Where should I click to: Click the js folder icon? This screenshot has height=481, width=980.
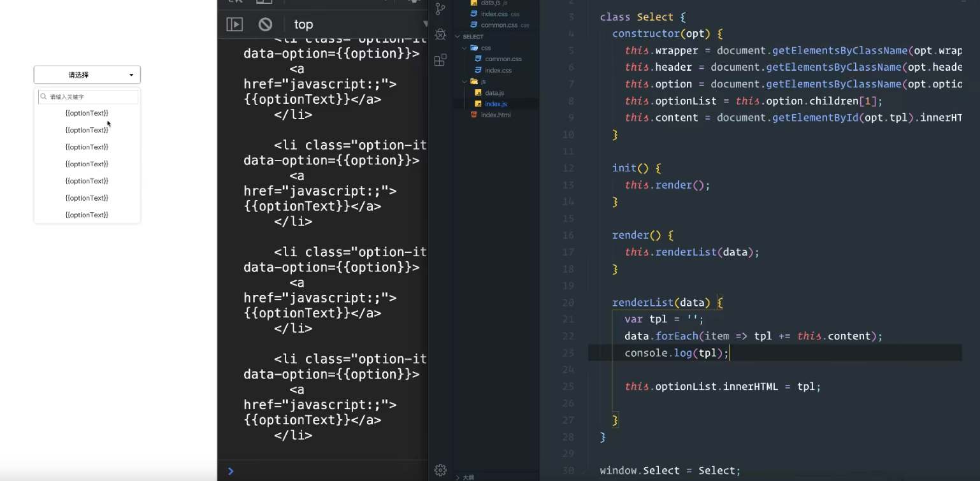tap(474, 82)
